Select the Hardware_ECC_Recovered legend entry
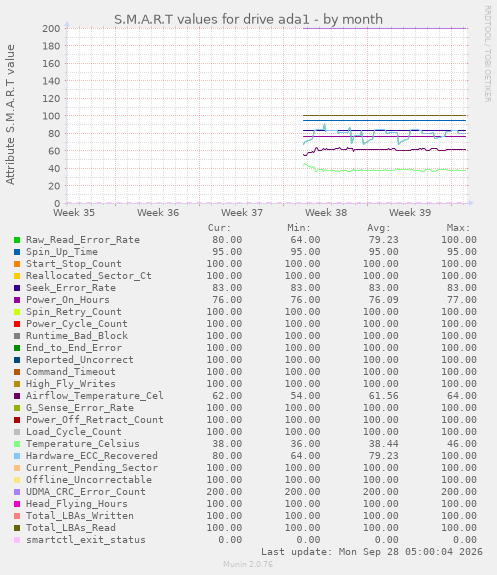Image resolution: width=497 pixels, height=575 pixels. [92, 456]
